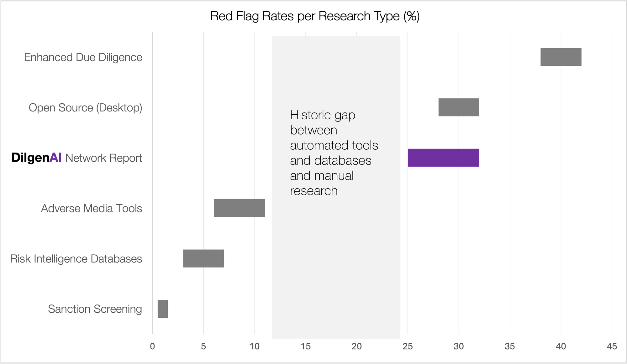Image resolution: width=627 pixels, height=364 pixels.
Task: Click the axis value 45
Action: pos(612,346)
